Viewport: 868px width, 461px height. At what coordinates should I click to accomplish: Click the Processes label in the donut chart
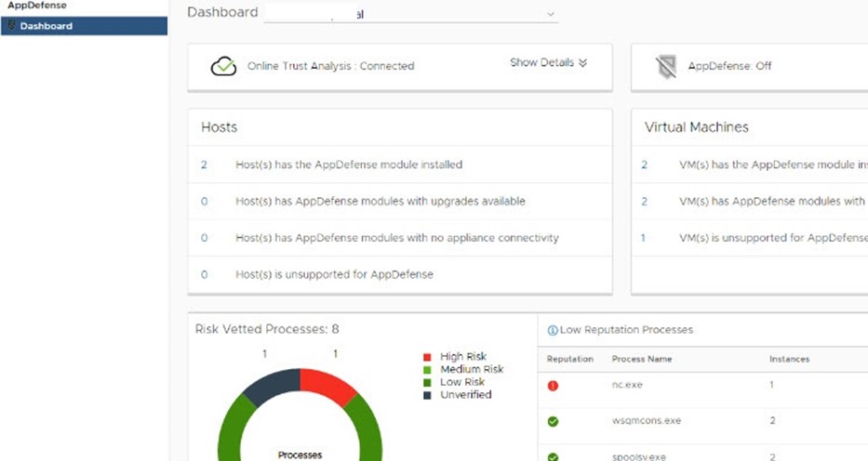(x=300, y=454)
